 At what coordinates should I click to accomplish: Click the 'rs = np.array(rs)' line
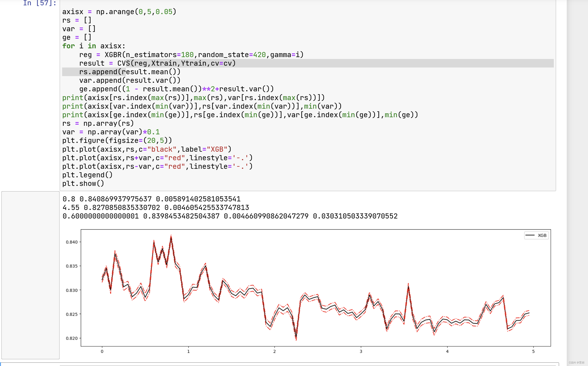98,123
